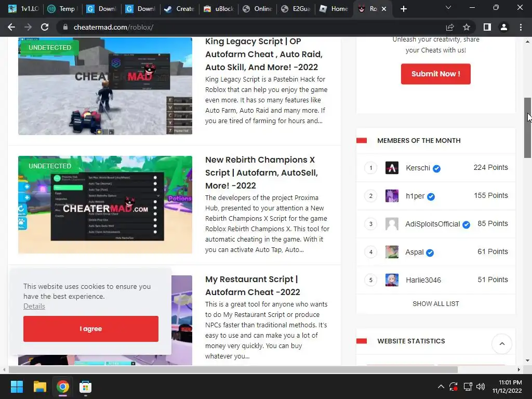
Task: Select the MEMBERS OF THE MONTH heading
Action: [x=419, y=140]
